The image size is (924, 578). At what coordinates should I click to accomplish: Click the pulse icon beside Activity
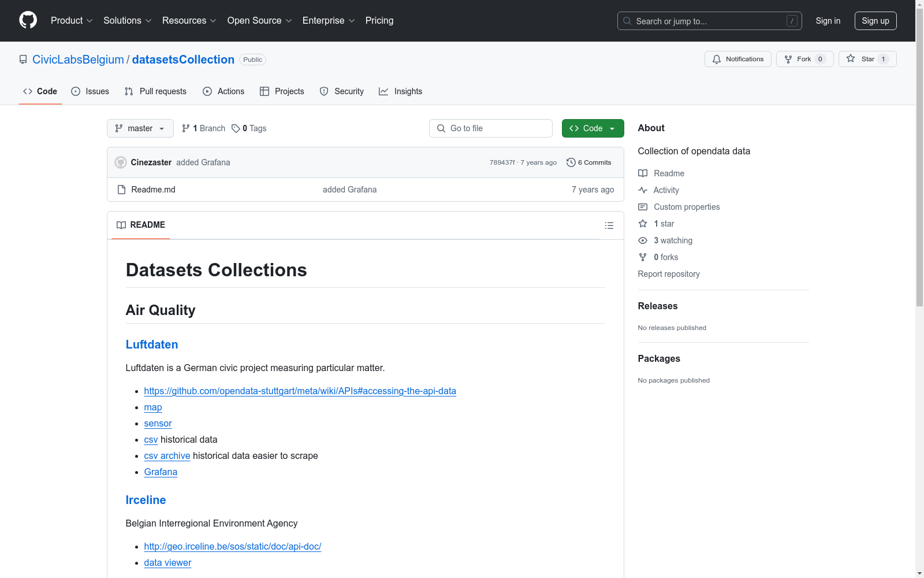(x=643, y=190)
